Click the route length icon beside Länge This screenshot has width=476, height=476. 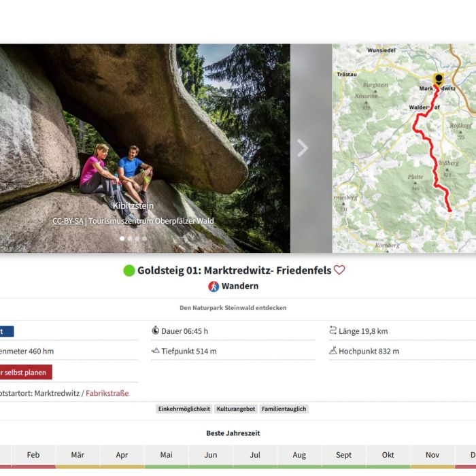click(x=333, y=331)
